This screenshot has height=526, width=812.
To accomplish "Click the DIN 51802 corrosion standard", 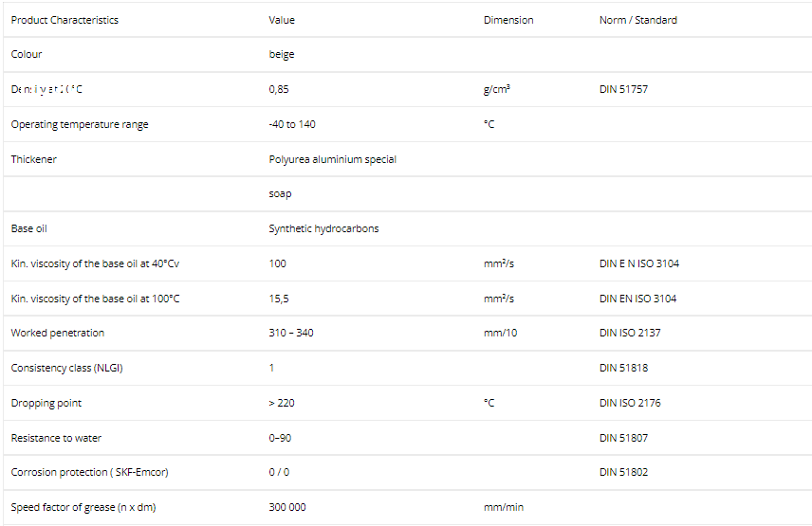I will click(x=624, y=472).
